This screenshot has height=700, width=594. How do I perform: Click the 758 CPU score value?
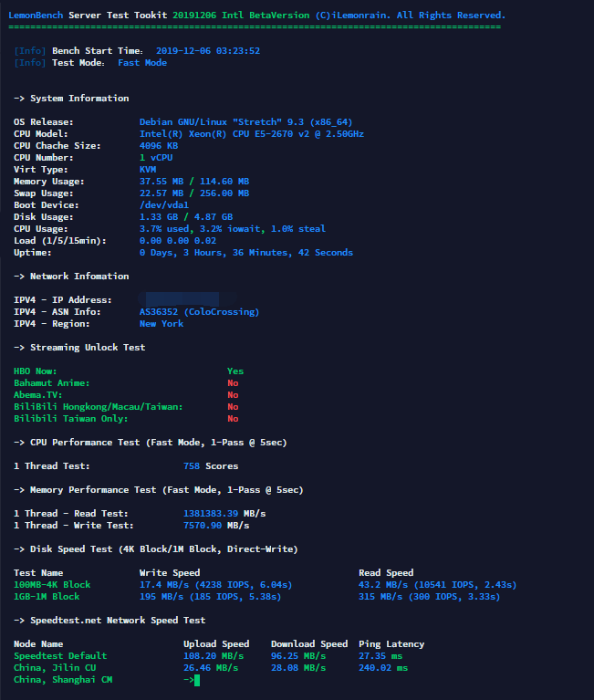(x=192, y=466)
